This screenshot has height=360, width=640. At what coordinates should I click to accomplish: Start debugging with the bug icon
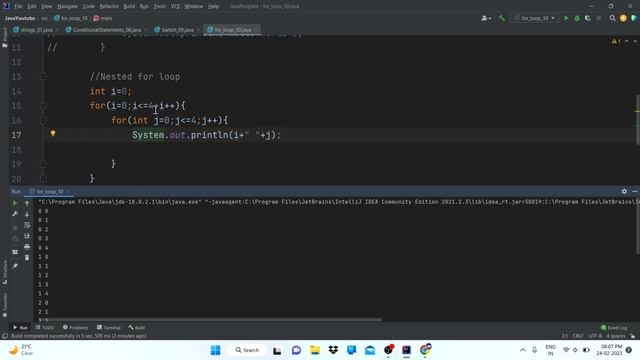577,18
